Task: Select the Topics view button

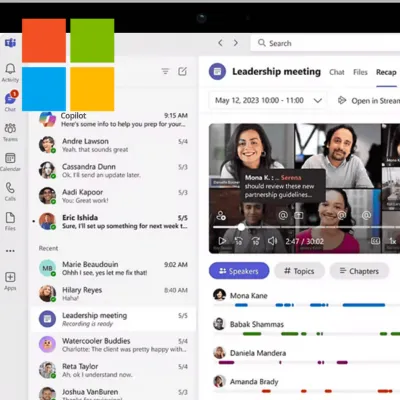Action: 299,271
